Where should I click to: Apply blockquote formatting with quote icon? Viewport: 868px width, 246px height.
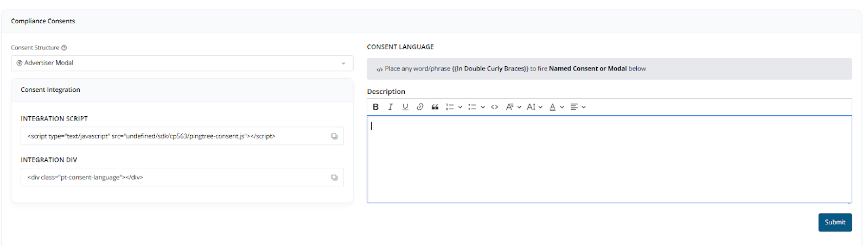[435, 107]
